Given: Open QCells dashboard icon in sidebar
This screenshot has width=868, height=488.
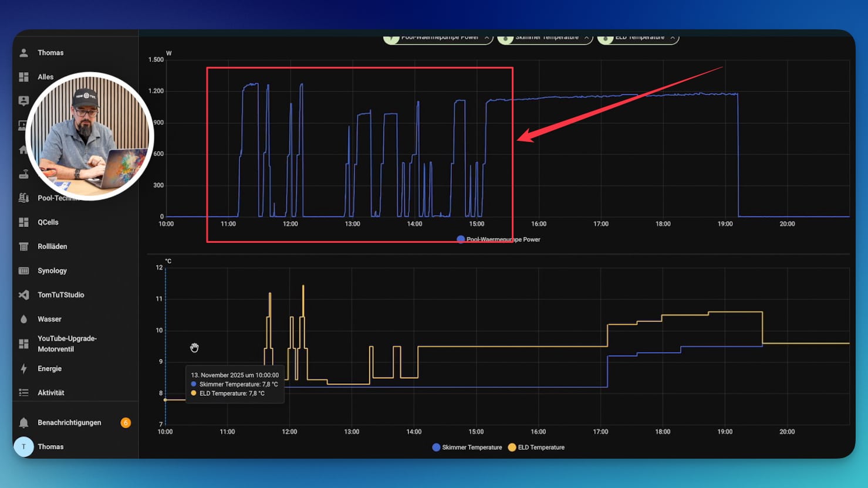Looking at the screenshot, I should (x=23, y=222).
